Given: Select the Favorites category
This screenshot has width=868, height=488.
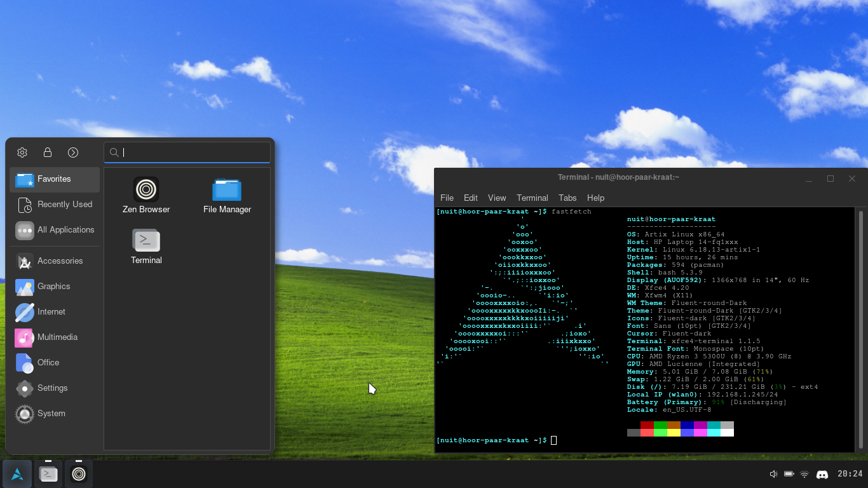Looking at the screenshot, I should 55,179.
